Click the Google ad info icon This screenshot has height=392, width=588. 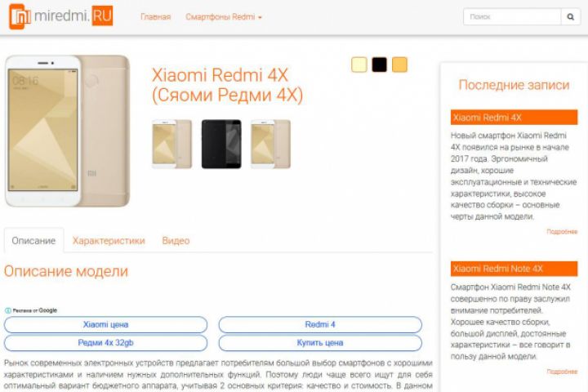click(8, 310)
